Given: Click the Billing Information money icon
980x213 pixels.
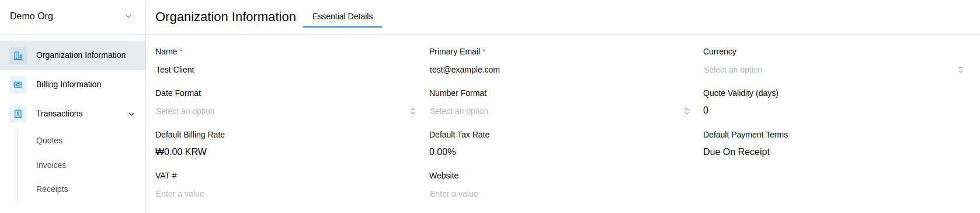Looking at the screenshot, I should [18, 85].
